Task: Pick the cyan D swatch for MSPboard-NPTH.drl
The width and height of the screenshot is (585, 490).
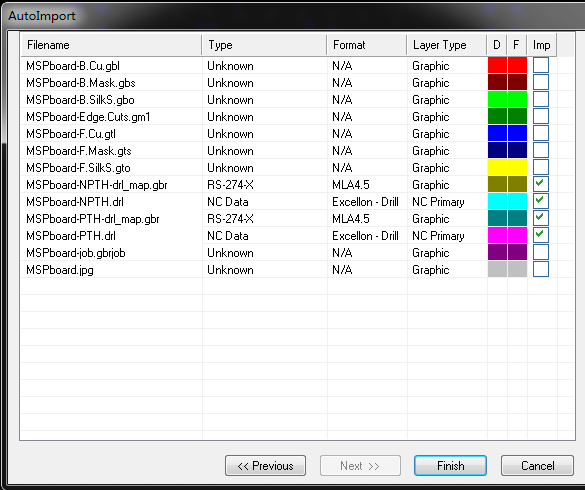Action: tap(497, 201)
